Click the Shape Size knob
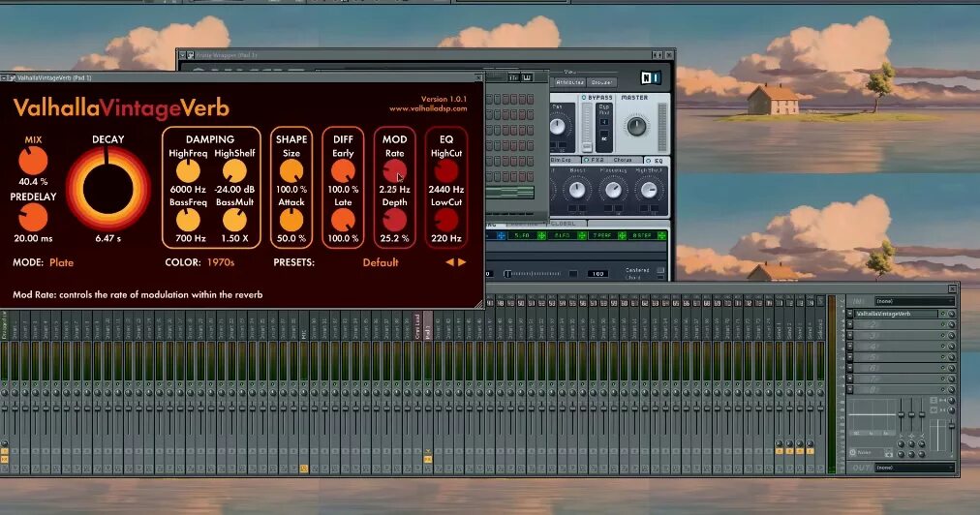980x515 pixels. 291,171
